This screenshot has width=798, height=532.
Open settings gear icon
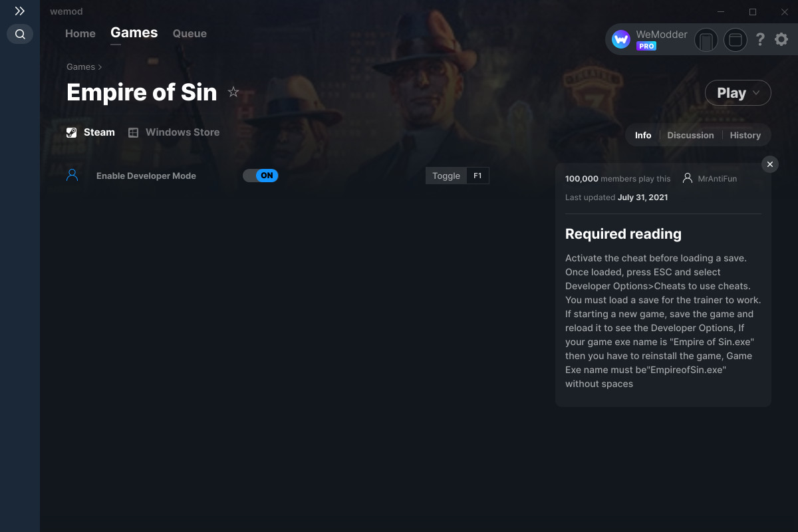point(781,40)
